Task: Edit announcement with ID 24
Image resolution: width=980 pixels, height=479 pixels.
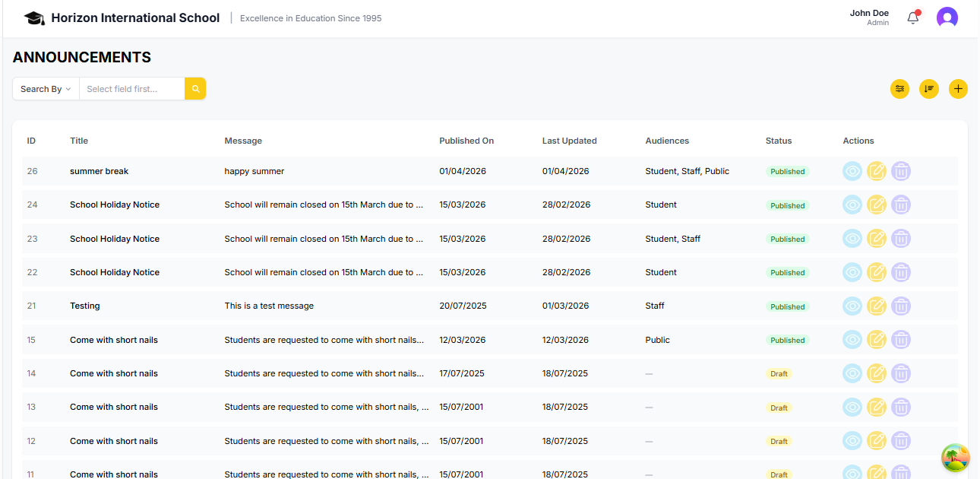Action: pos(877,205)
